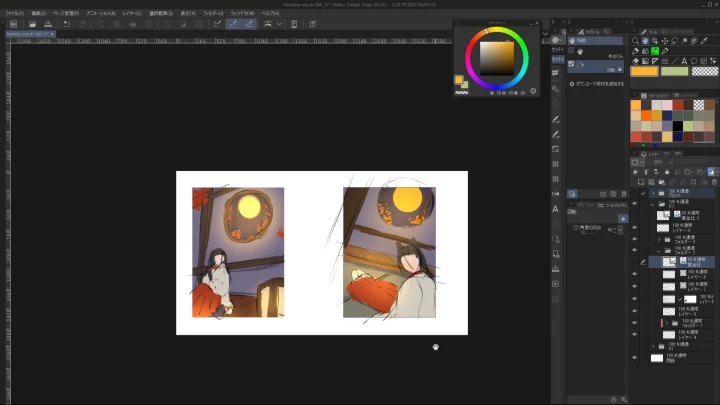Click the Redo arrow in command bar
Image resolution: width=720 pixels, height=405 pixels.
(x=83, y=24)
